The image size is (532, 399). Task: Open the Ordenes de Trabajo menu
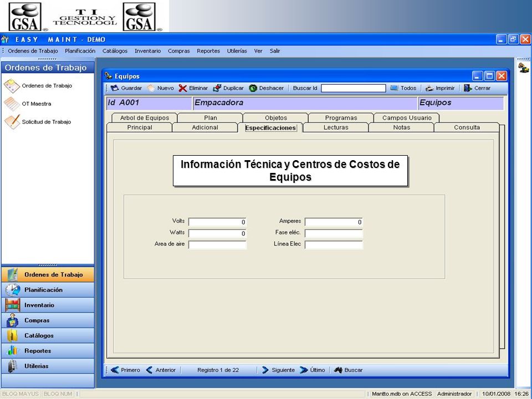[33, 51]
